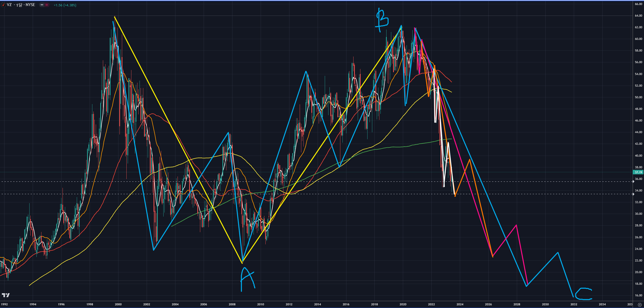Click the TradingView logo watermark
The height and width of the screenshot is (308, 644).
click(x=6, y=295)
